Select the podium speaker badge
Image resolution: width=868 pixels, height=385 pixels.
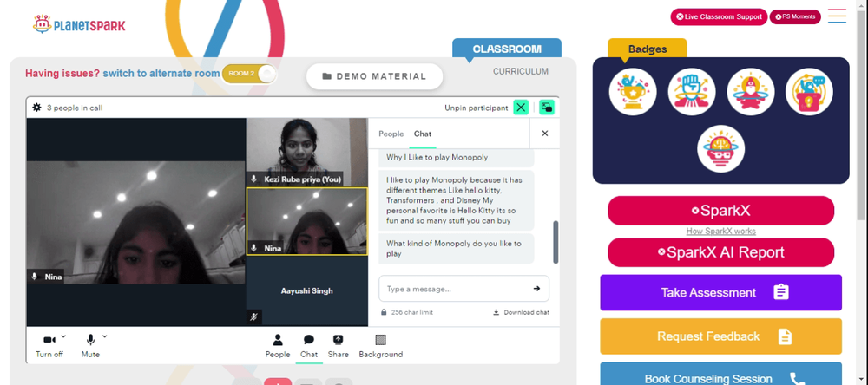click(809, 92)
